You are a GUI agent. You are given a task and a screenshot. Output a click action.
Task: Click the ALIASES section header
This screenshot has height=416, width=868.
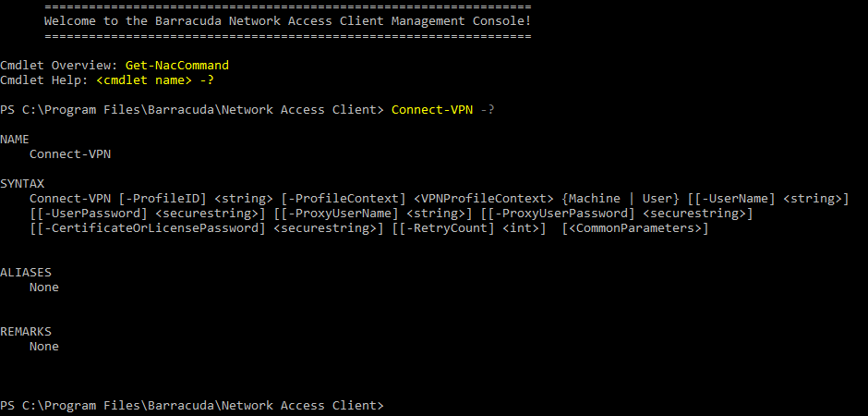(26, 272)
